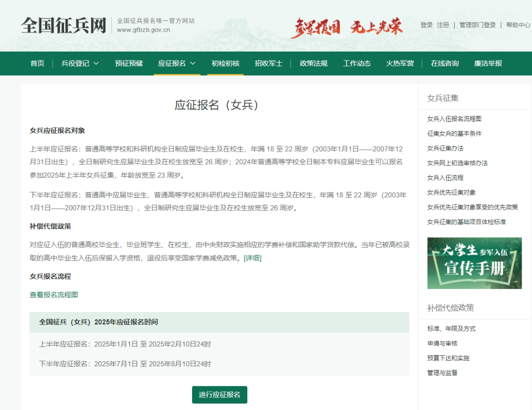Viewport: 532px width, 410px height.
Task: Click the 注册 link in header
Action: pos(443,25)
